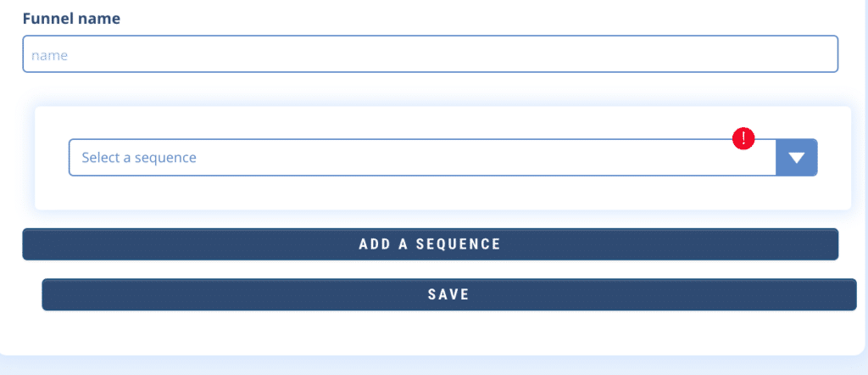
Task: Click the red exclamation error icon
Action: click(x=743, y=139)
